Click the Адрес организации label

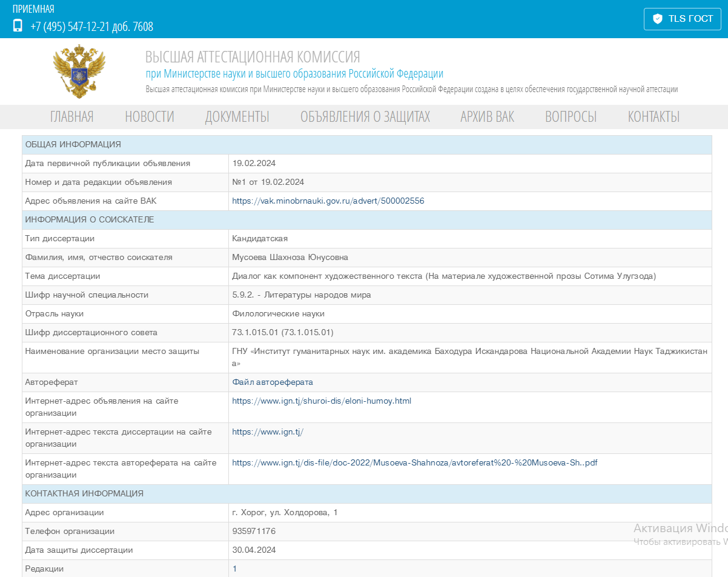(64, 513)
